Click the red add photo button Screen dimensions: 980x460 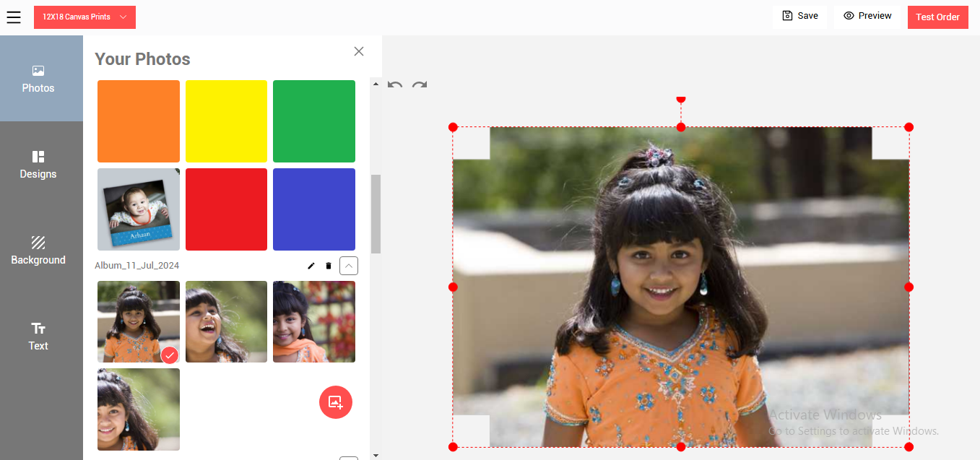[336, 402]
